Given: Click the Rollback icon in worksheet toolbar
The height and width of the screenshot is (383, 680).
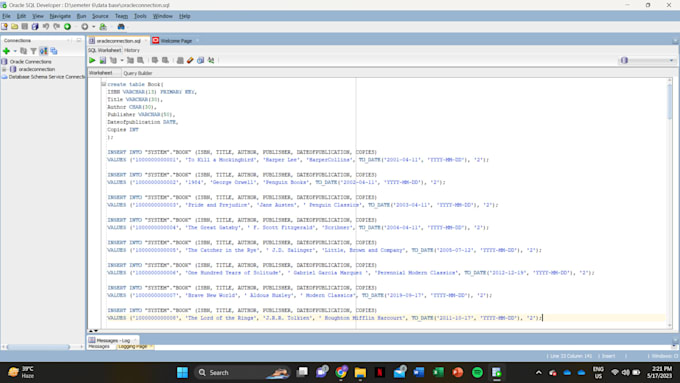Looking at the screenshot, I should tap(165, 60).
